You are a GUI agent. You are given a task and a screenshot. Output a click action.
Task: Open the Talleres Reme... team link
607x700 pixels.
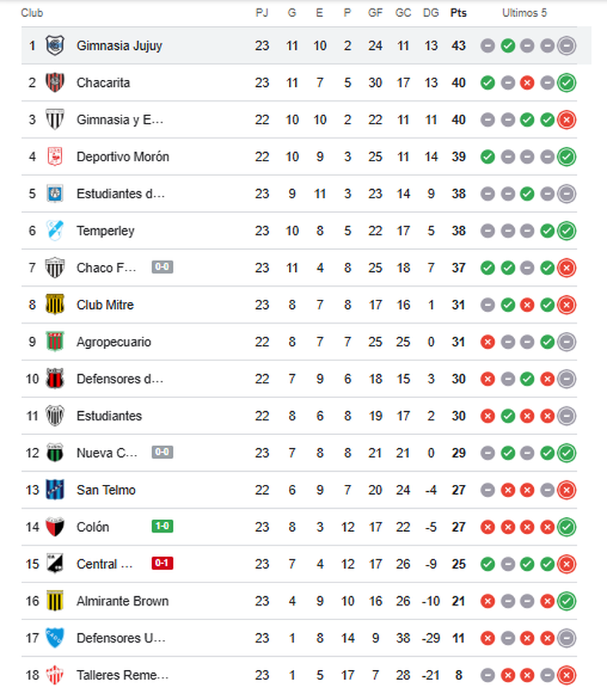pos(122,675)
